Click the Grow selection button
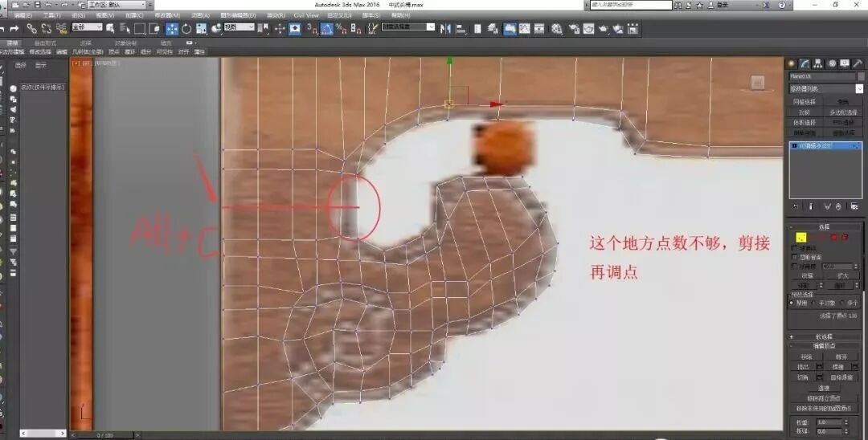This screenshot has height=440, width=868. pyautogui.click(x=842, y=275)
